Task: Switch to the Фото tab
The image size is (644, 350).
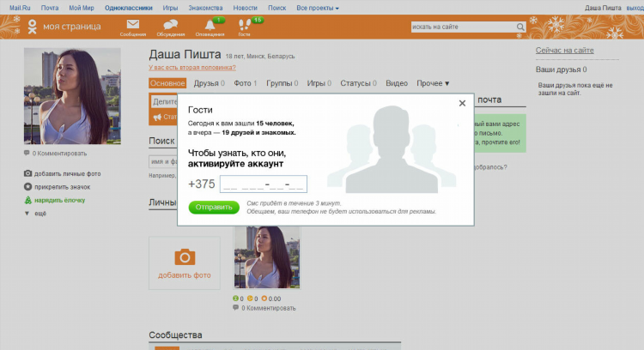Action: (246, 83)
